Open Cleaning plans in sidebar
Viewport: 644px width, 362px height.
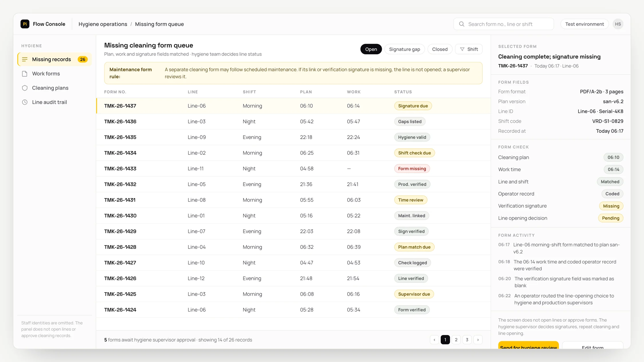pos(55,88)
